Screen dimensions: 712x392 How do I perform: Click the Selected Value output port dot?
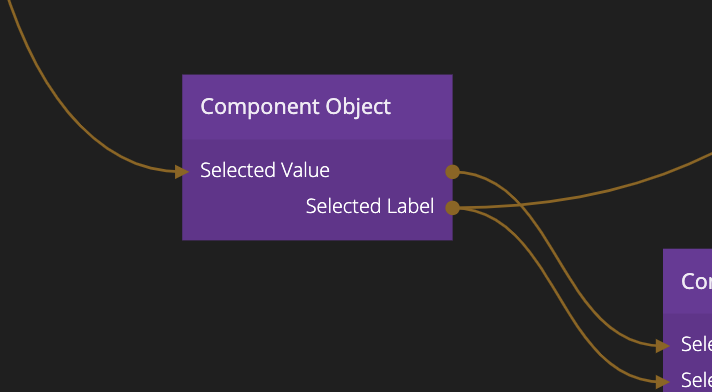452,172
